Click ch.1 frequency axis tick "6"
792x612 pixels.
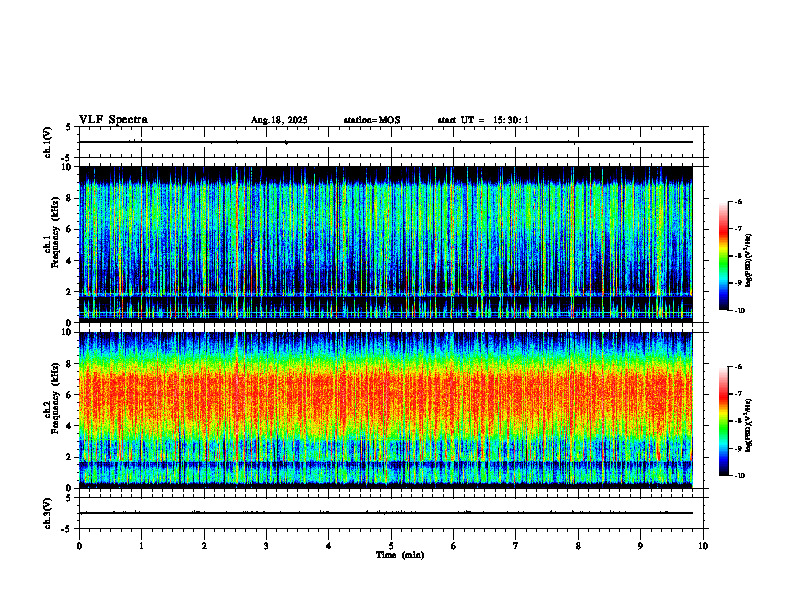70,229
